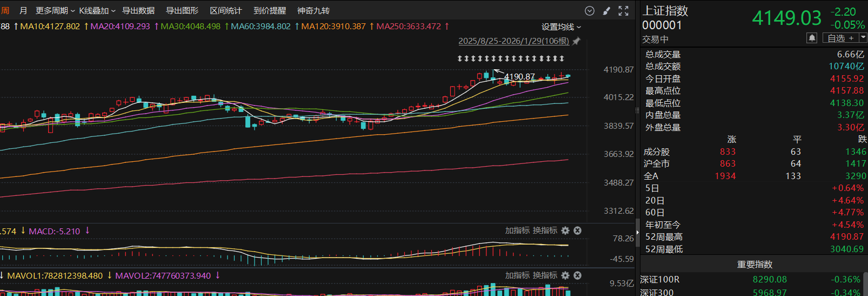Screen dimensions: 868x296
Task: Click MA60:3984.802 legend label
Action: tap(261, 26)
